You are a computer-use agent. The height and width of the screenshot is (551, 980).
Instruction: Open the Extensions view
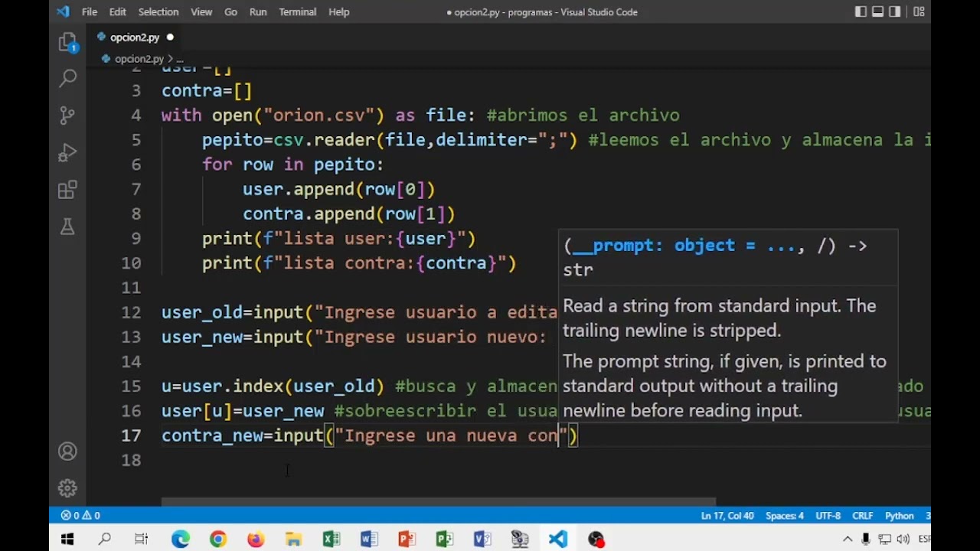68,189
